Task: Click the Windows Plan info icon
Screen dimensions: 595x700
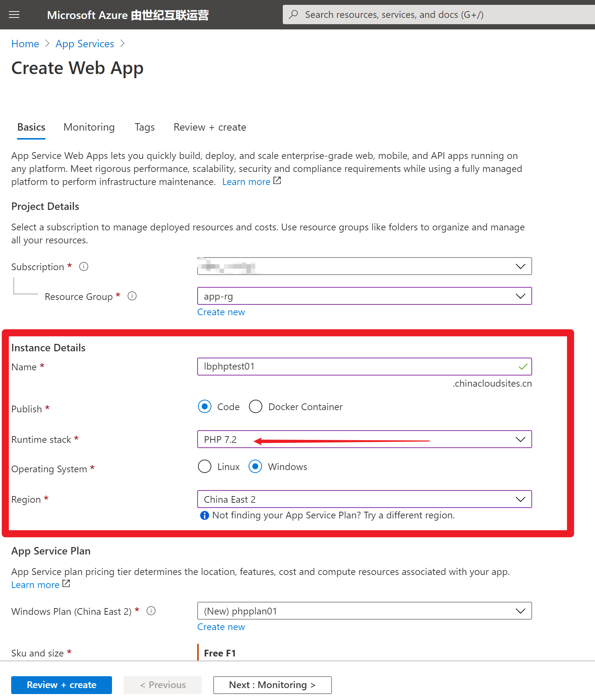Action: click(x=151, y=611)
